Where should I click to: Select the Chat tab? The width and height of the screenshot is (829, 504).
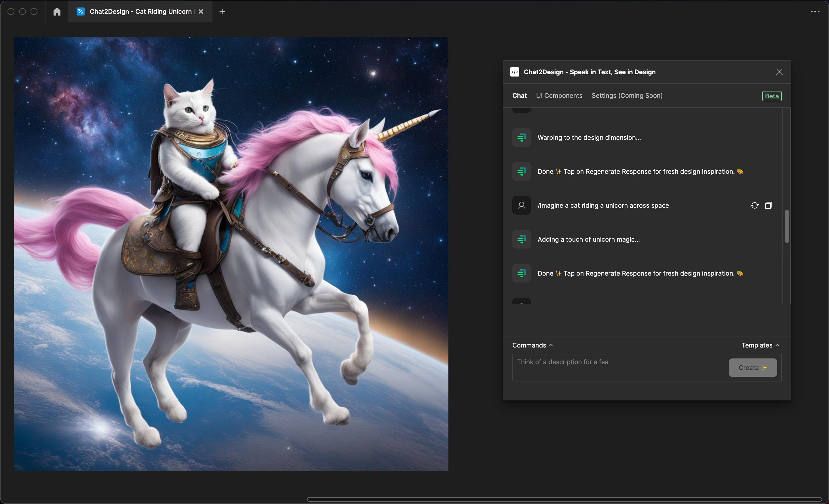[519, 96]
